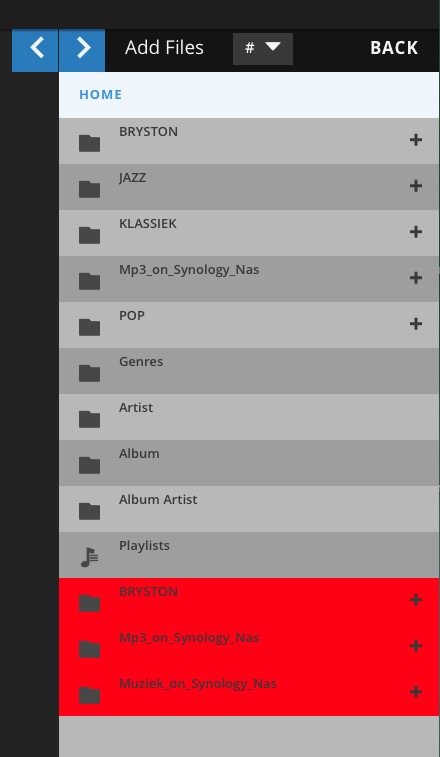Viewport: 440px width, 757px height.
Task: Open the Album Artist folder
Action: click(x=249, y=509)
